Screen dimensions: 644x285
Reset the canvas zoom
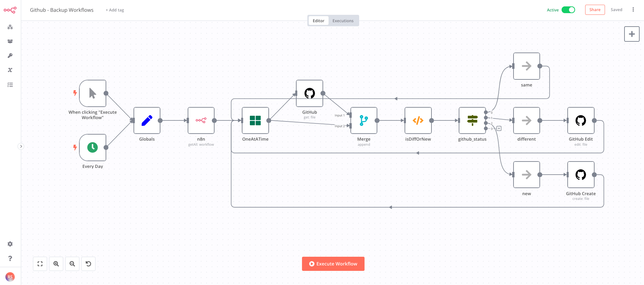point(88,264)
